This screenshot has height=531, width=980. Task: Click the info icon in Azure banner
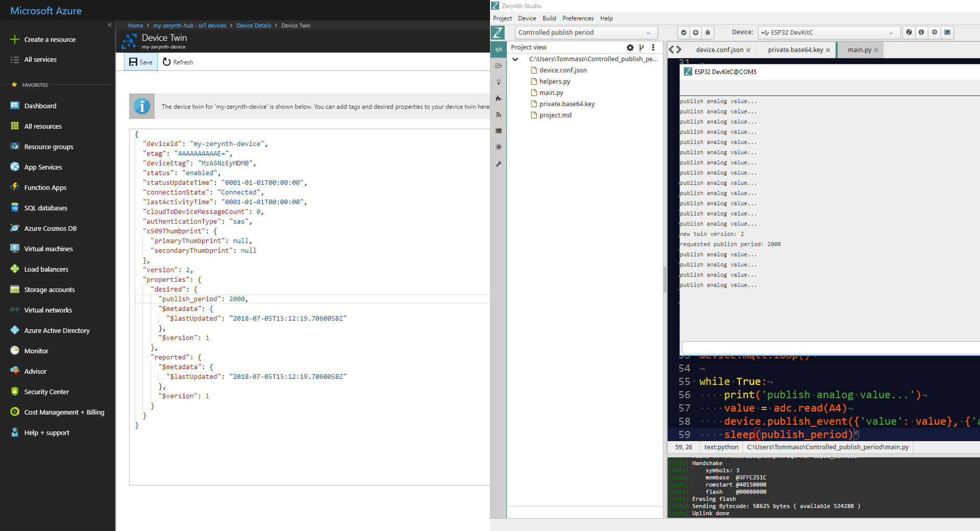point(142,106)
